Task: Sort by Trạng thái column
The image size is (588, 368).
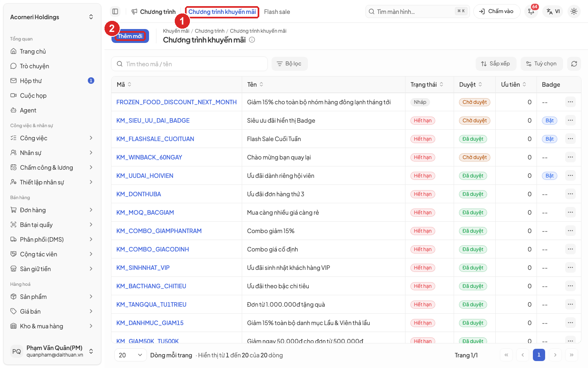Action: pos(427,85)
